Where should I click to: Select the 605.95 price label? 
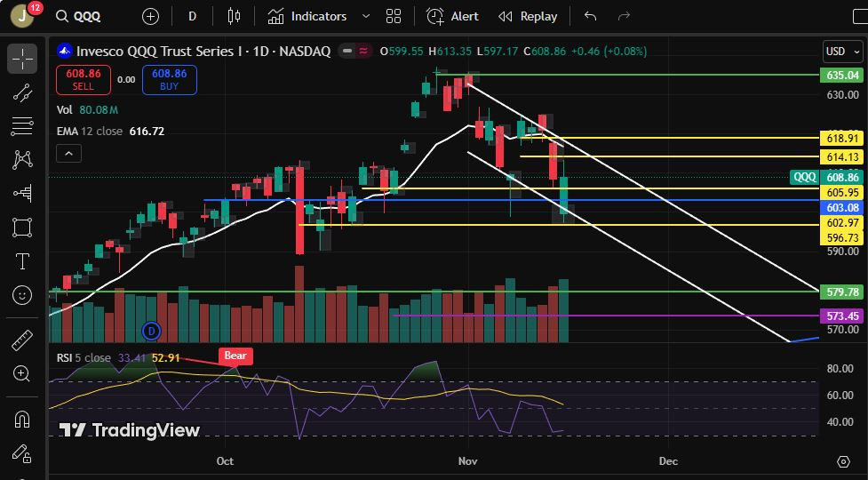point(842,193)
